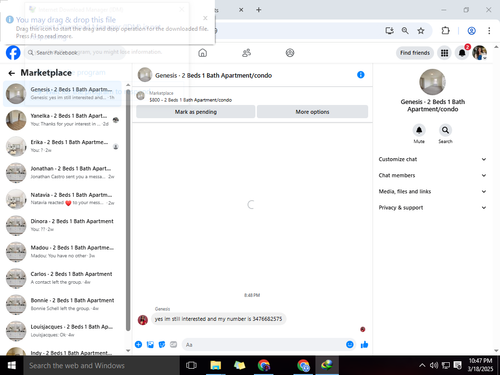Click the large apartment thumbnail in right panel
Viewport: 500px width, 375px height.
(432, 82)
